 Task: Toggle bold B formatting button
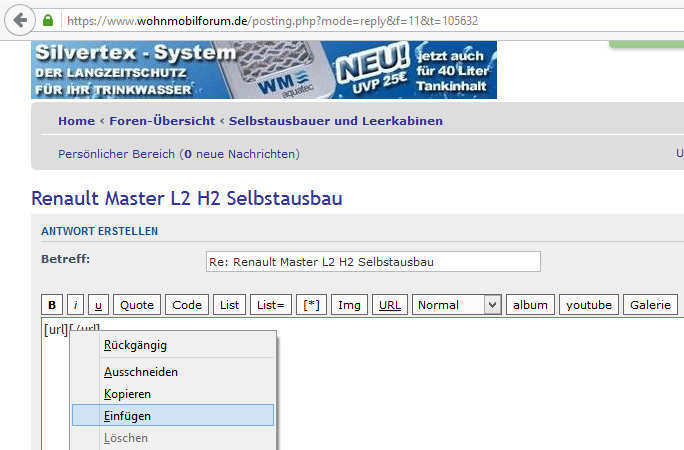[52, 305]
